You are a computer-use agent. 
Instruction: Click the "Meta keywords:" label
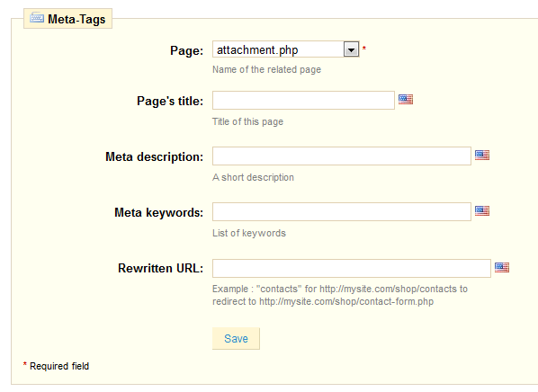click(x=159, y=213)
